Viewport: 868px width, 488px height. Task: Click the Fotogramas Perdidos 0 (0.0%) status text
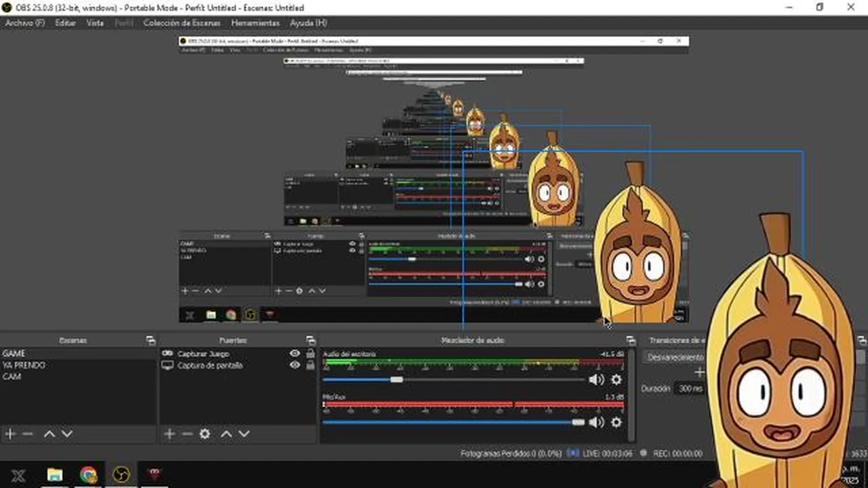511,453
